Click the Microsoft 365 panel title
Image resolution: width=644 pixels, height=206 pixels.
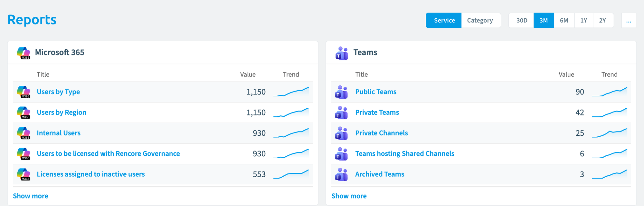[x=60, y=53]
